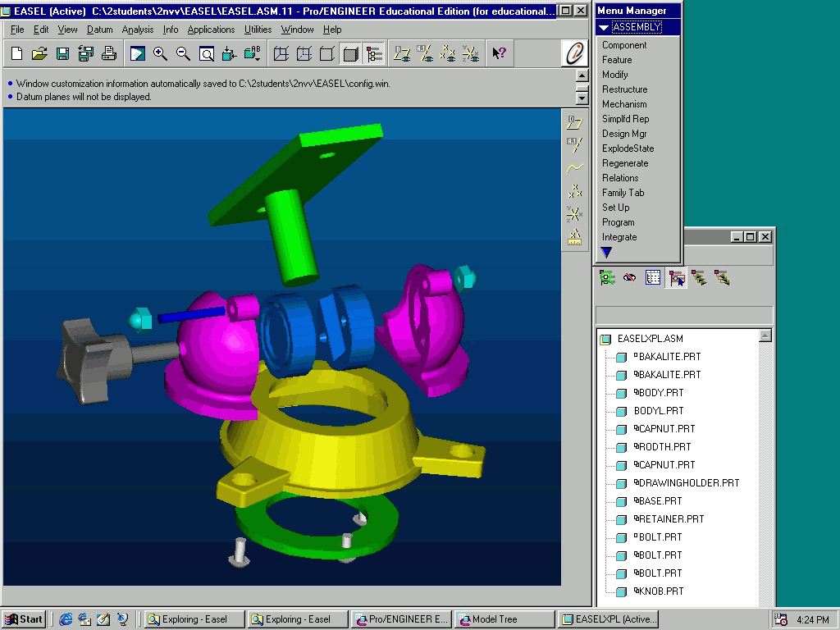Viewport: 840px width, 630px height.
Task: Select BODY.PRT in the Model Tree
Action: pyautogui.click(x=659, y=393)
